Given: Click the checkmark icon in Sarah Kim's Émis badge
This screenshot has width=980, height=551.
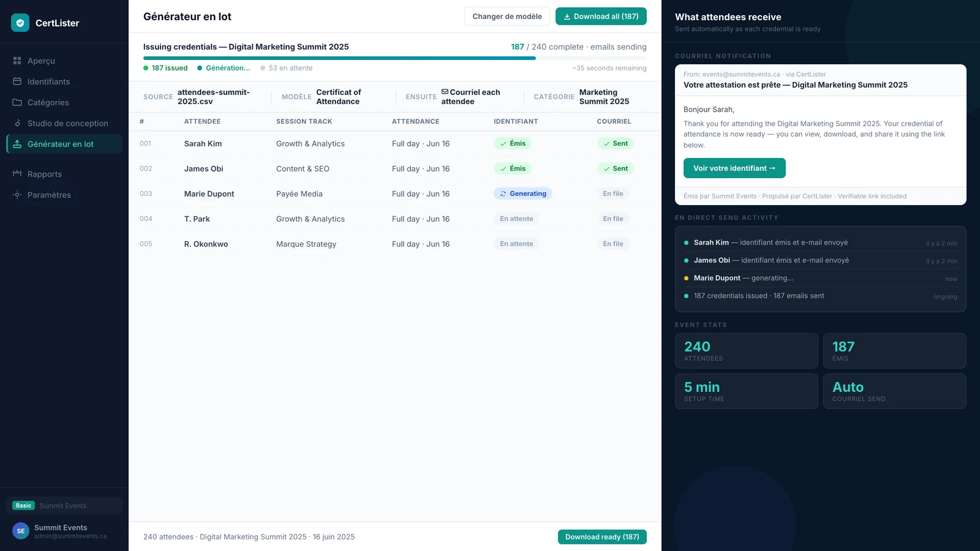Looking at the screenshot, I should [503, 144].
